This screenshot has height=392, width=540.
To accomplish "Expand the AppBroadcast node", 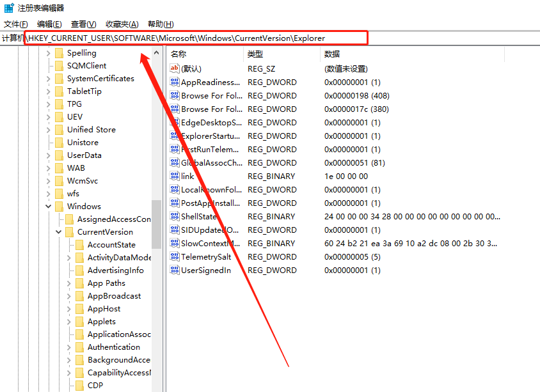I will pos(68,295).
